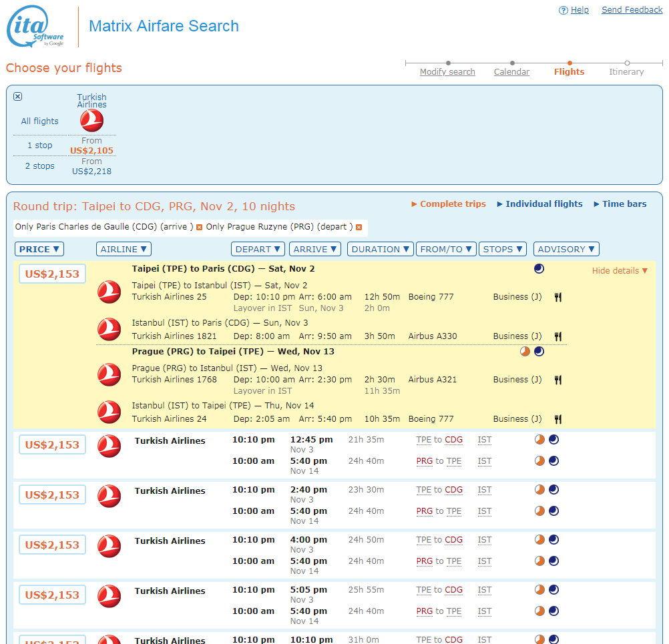Click the ITA Software logo

point(35,27)
